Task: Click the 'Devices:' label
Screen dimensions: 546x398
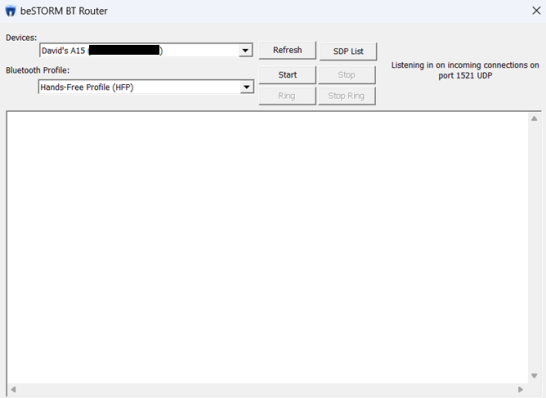Action: [x=21, y=38]
